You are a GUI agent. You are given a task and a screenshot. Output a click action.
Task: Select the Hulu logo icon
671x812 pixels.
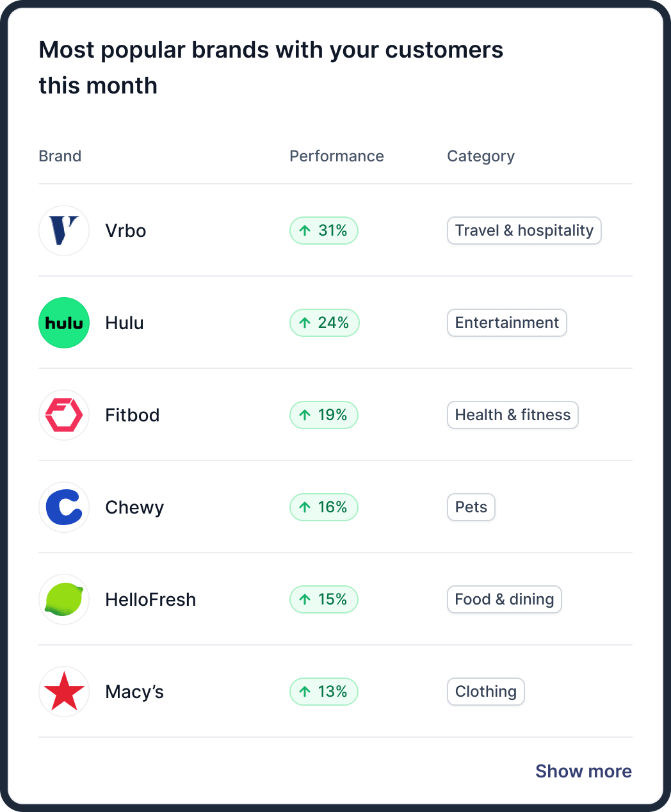(64, 323)
